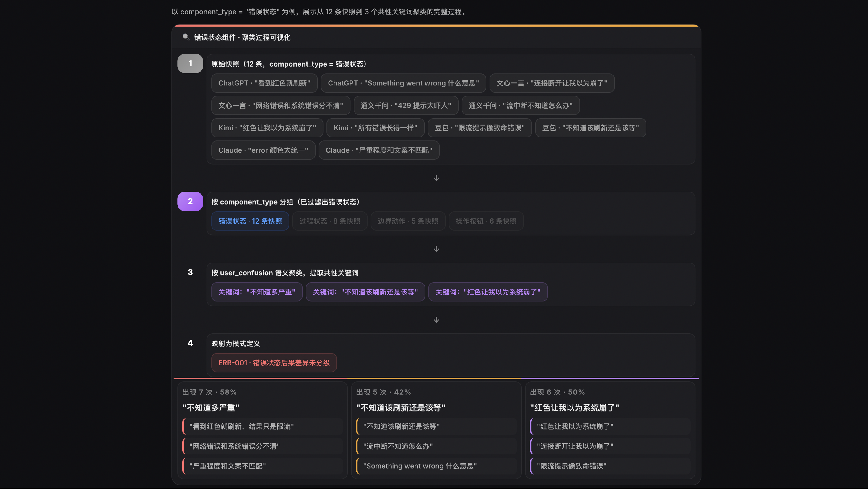The image size is (868, 489).
Task: Click Kimi "红色让我以为系统崩了" chip
Action: click(267, 128)
